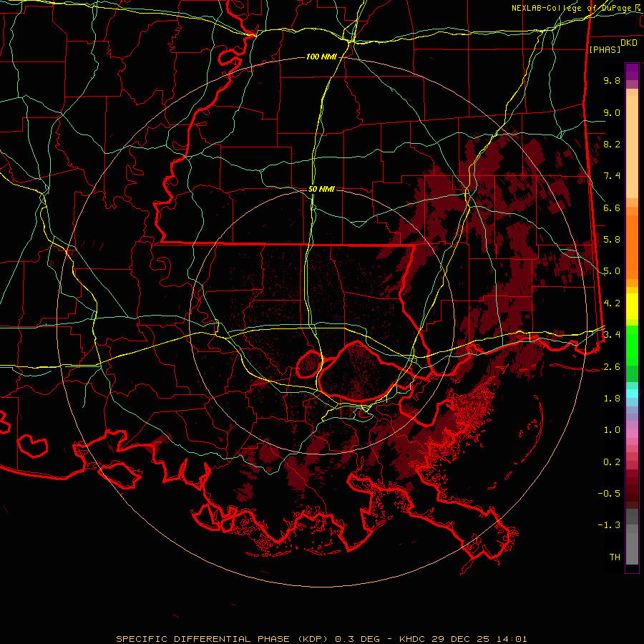Screen dimensions: 644x644
Task: Pick the purple swatch atop the color bar
Action: coord(632,72)
